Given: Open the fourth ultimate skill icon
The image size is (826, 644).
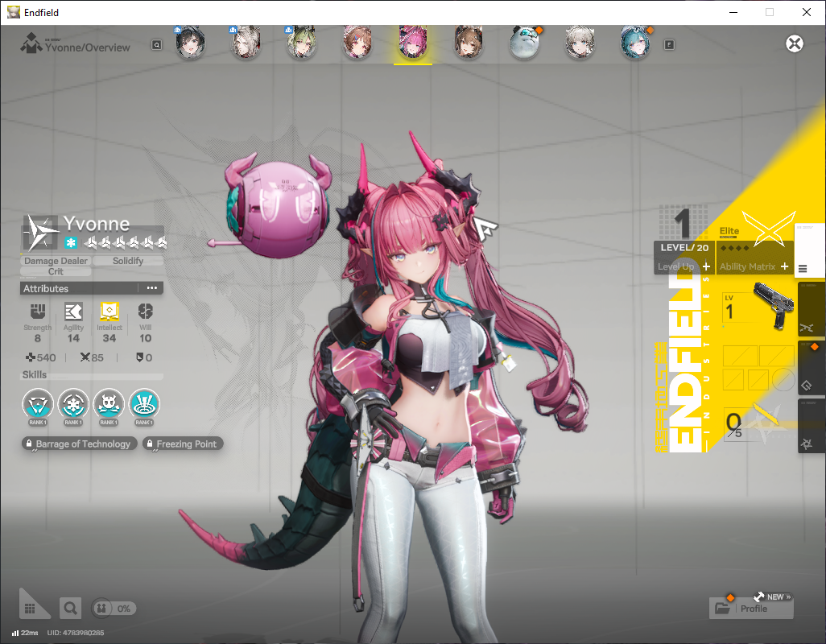Looking at the screenshot, I should (144, 404).
